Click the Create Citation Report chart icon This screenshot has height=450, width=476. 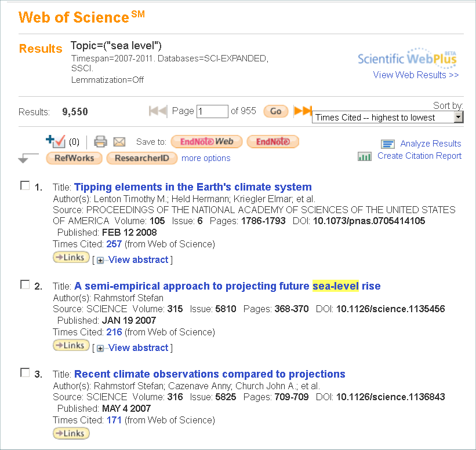coord(365,156)
